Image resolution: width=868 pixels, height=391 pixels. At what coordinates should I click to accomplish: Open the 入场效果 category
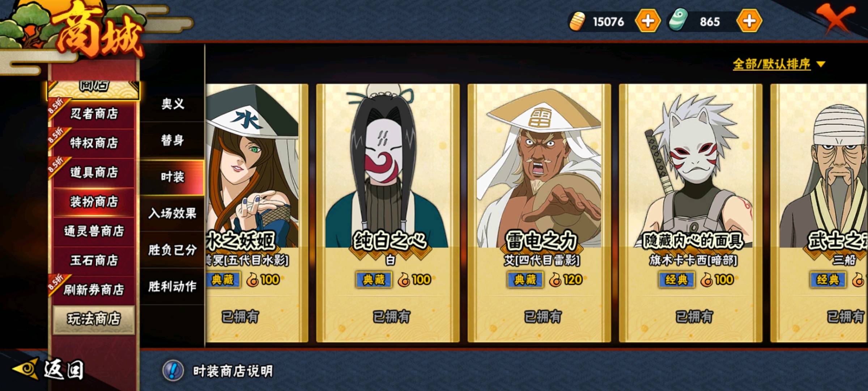click(173, 213)
